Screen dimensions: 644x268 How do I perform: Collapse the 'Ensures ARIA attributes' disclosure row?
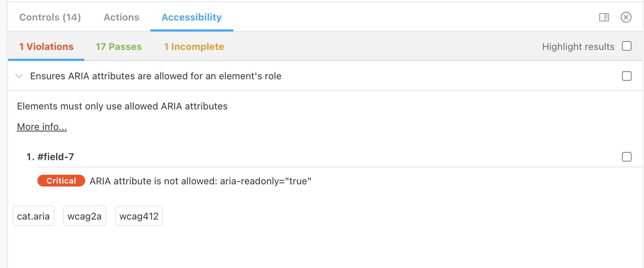[19, 76]
